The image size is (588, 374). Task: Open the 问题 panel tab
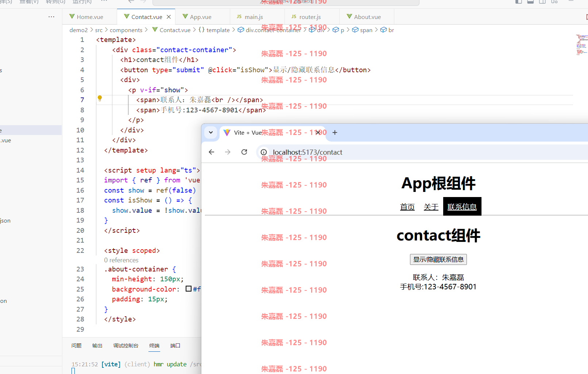tap(76, 346)
